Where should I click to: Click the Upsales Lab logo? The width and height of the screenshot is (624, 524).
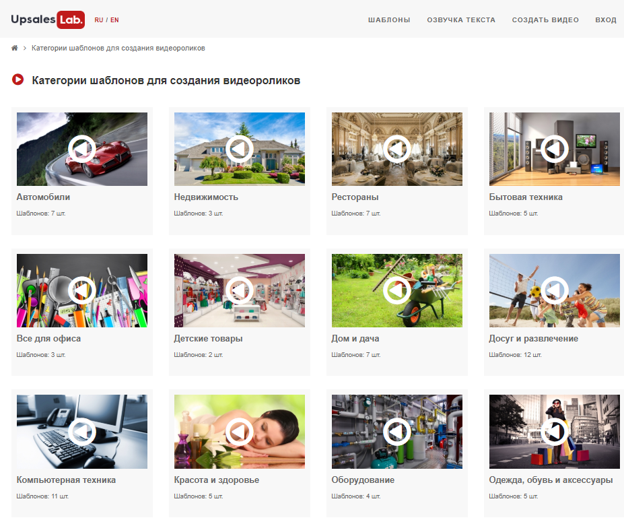point(47,19)
